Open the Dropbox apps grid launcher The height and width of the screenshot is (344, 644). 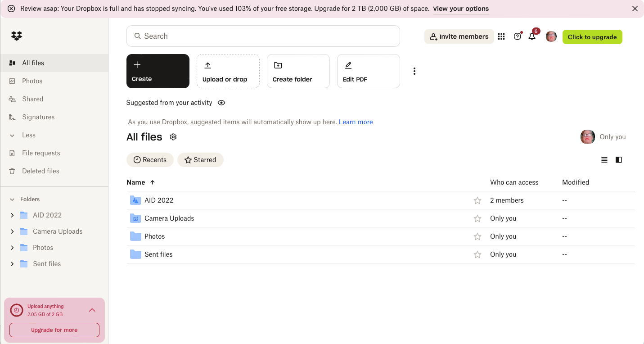tap(501, 36)
